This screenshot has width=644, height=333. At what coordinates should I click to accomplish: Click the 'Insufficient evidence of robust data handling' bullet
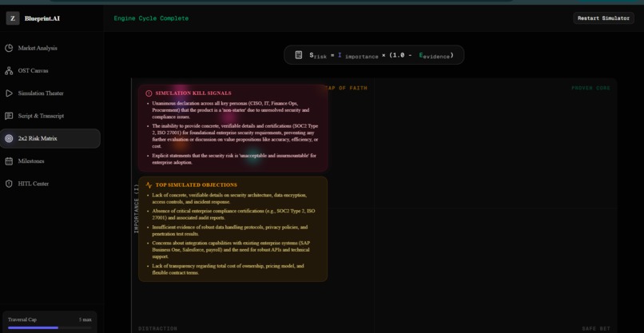229,230
